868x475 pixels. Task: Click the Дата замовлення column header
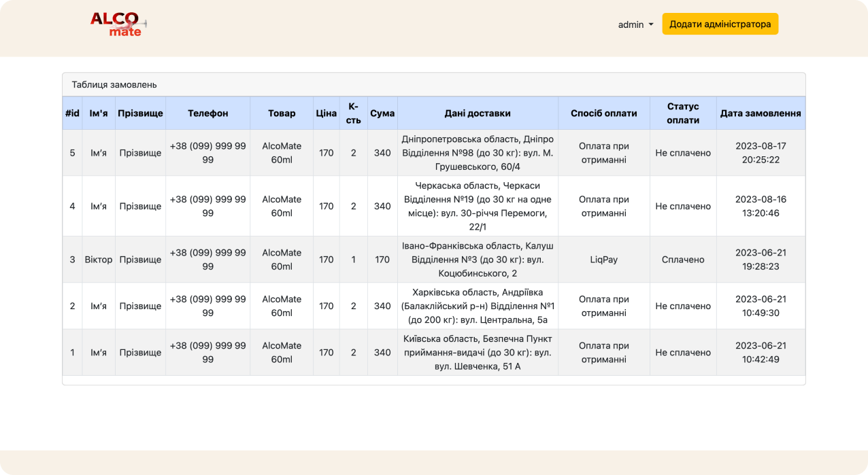click(x=761, y=113)
